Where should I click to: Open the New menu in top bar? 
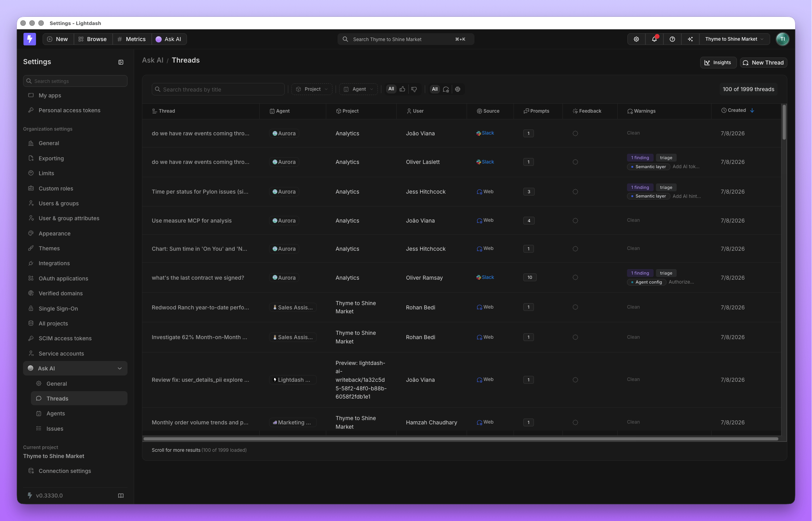[57, 39]
